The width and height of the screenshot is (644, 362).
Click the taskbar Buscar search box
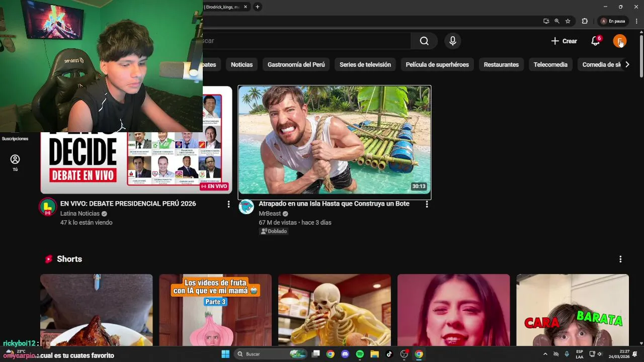[x=272, y=354]
